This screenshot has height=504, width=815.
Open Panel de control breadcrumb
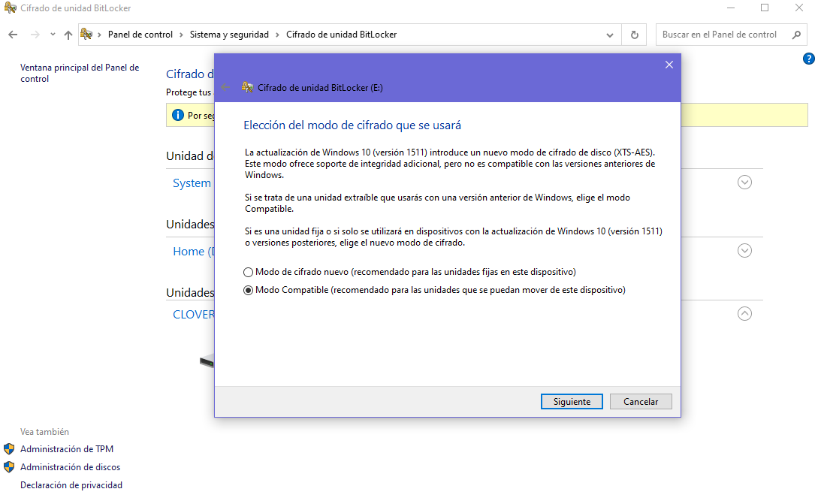click(140, 35)
